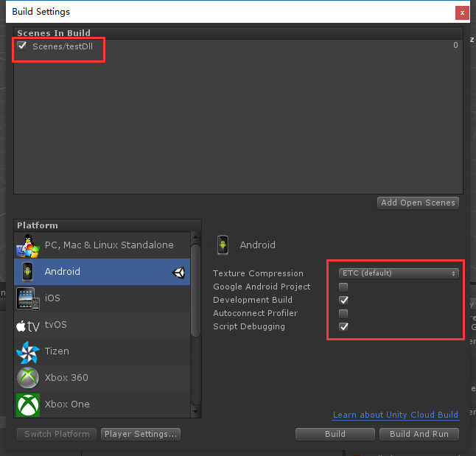Open Player Settings

point(141,434)
